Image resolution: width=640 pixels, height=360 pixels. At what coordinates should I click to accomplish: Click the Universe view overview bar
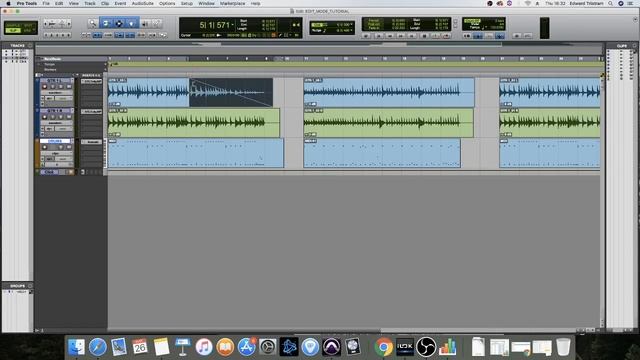318,50
